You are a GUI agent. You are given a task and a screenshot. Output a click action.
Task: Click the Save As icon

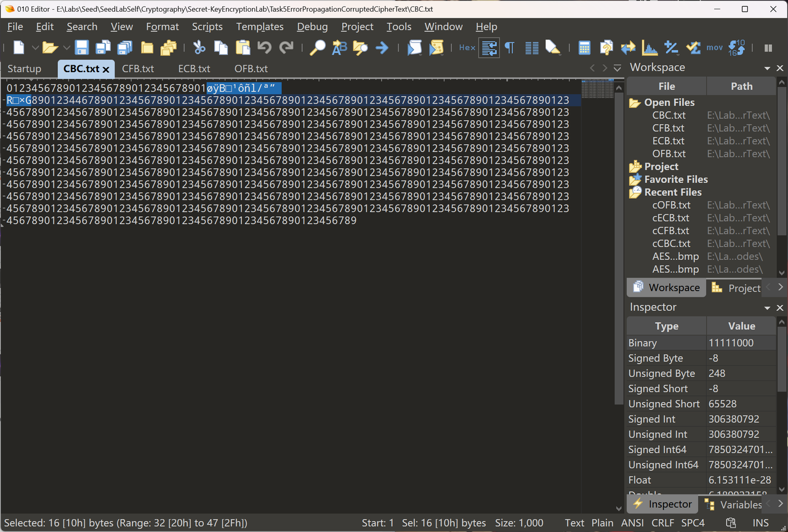pyautogui.click(x=103, y=47)
